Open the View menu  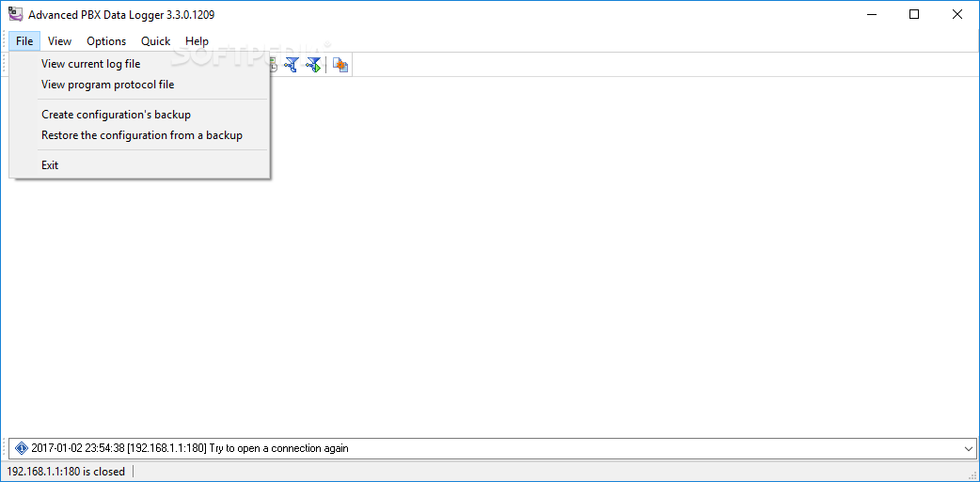pyautogui.click(x=59, y=41)
